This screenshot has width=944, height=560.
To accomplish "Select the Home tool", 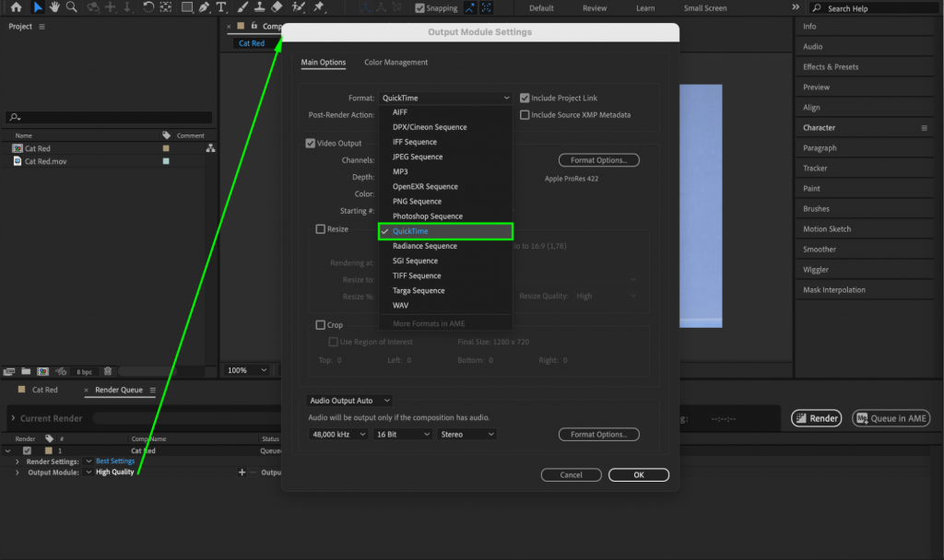I will (16, 7).
